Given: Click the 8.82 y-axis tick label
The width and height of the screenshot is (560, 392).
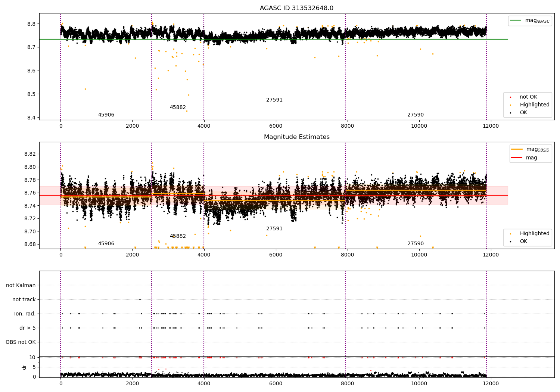Looking at the screenshot, I should [30, 154].
